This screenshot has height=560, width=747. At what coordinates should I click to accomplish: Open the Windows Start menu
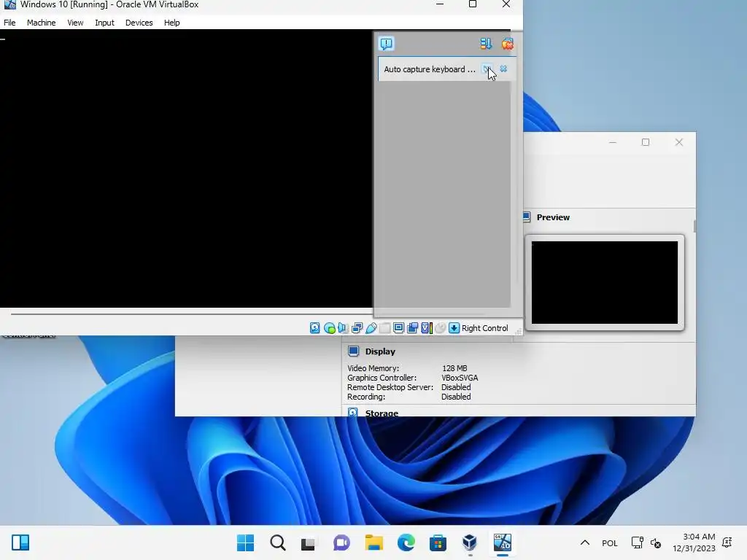[246, 542]
